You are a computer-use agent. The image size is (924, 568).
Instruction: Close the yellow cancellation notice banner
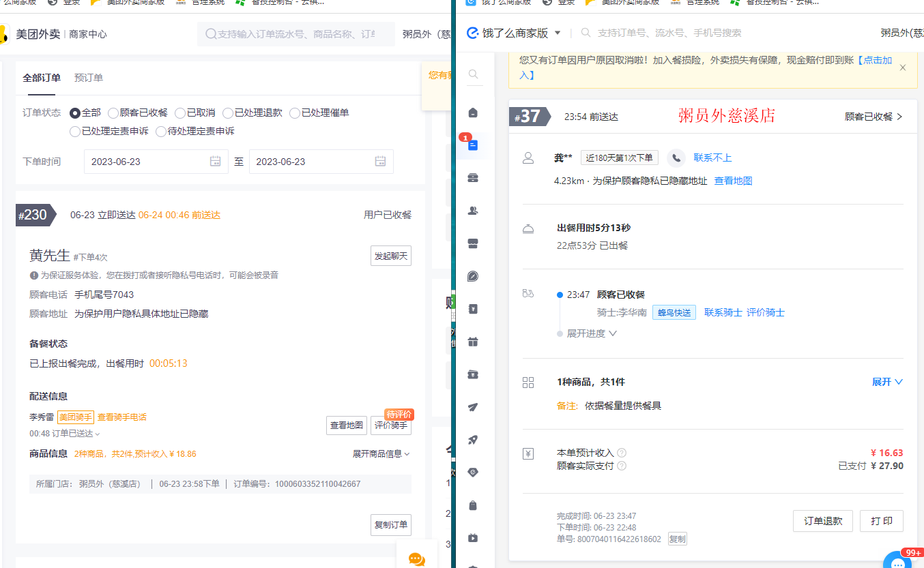903,68
